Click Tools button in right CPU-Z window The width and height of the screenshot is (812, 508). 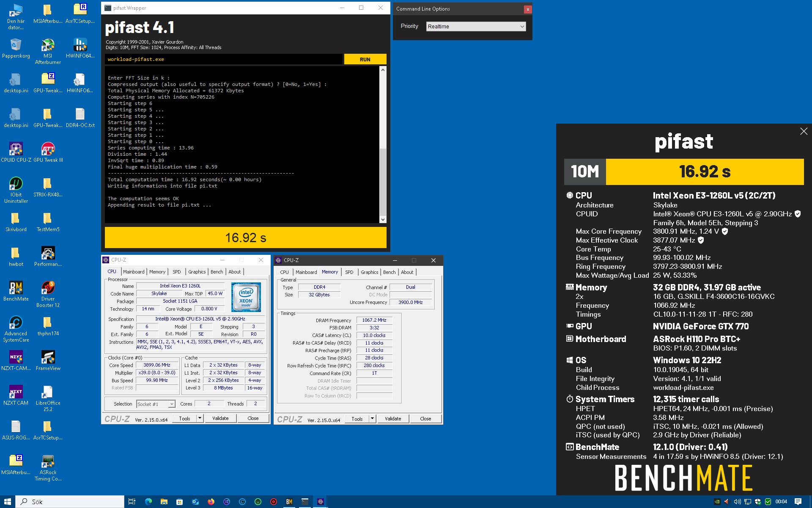357,419
